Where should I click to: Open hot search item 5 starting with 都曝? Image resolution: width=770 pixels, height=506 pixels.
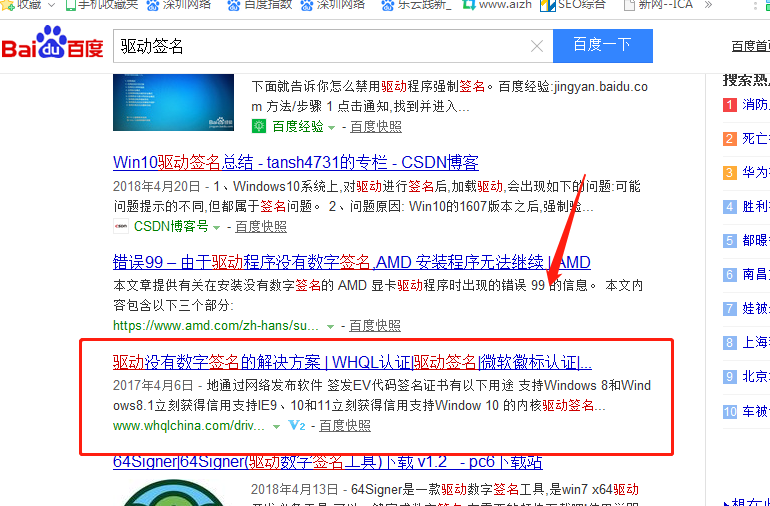(x=755, y=240)
